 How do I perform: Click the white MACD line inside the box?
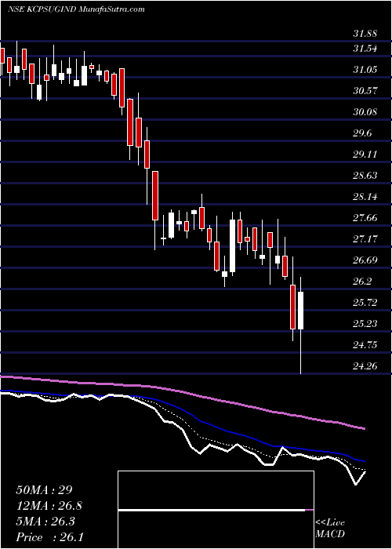[212, 510]
